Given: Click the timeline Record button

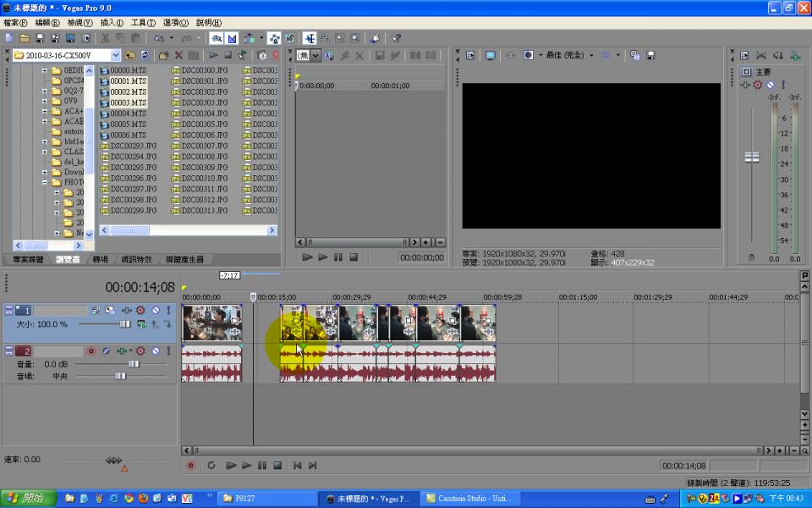Looking at the screenshot, I should [190, 466].
